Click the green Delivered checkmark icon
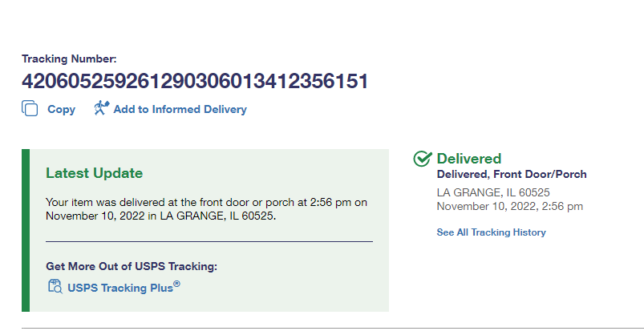This screenshot has width=644, height=331. [x=423, y=159]
